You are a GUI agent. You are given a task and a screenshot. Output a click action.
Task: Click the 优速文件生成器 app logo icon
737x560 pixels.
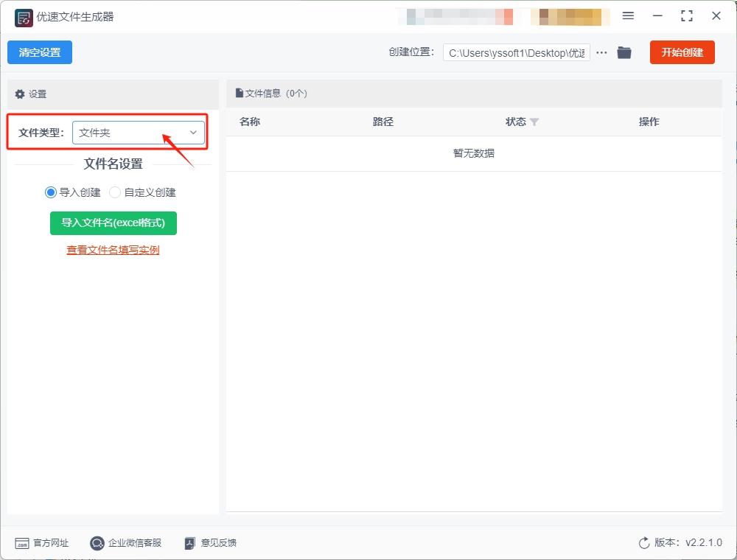coord(24,18)
